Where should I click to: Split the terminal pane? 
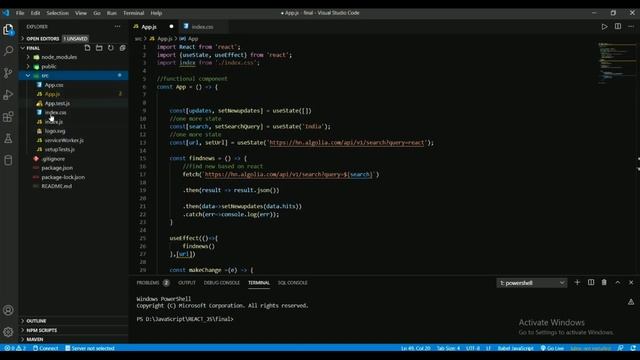591,282
